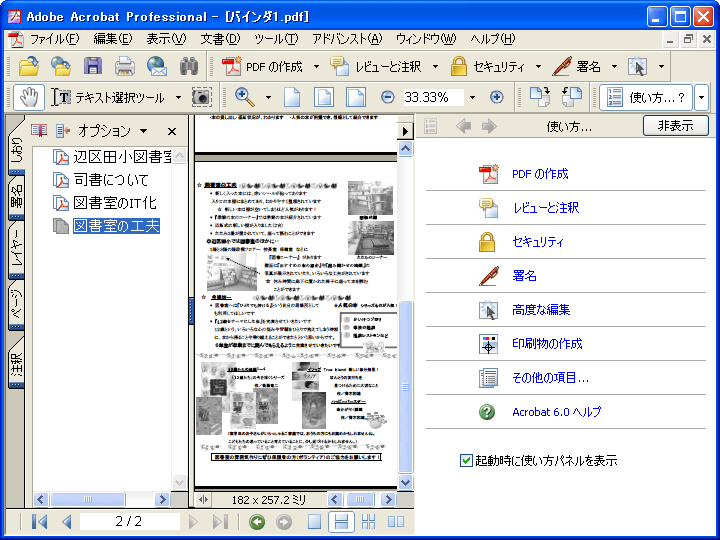This screenshot has height=540, width=720.
Task: Toggle show How To panel at startup checkbox
Action: pyautogui.click(x=466, y=460)
